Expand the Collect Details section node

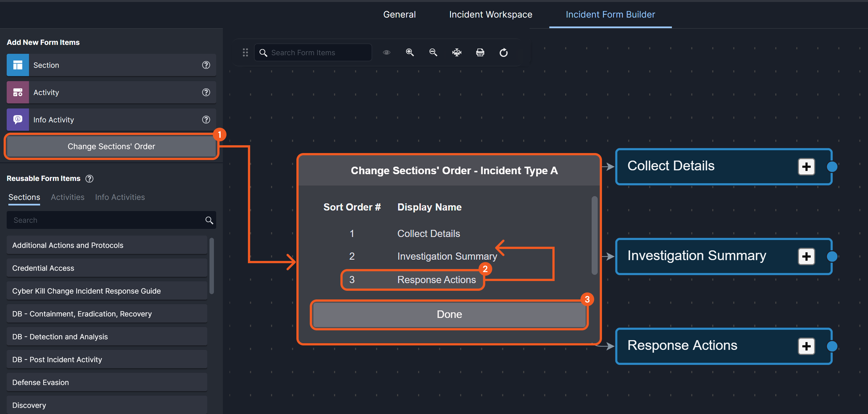(806, 166)
